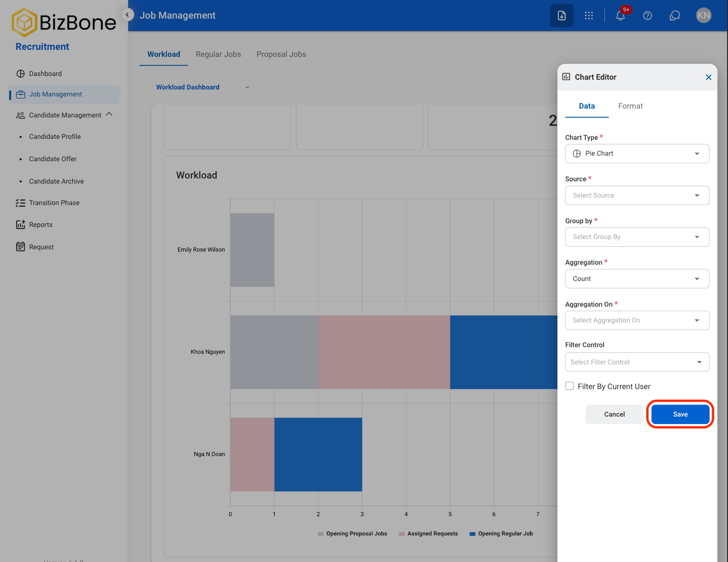Open the chat messages icon
728x562 pixels.
click(x=674, y=15)
